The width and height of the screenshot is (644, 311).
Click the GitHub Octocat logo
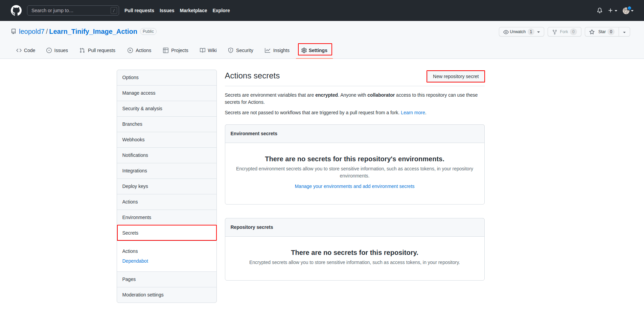pos(16,10)
